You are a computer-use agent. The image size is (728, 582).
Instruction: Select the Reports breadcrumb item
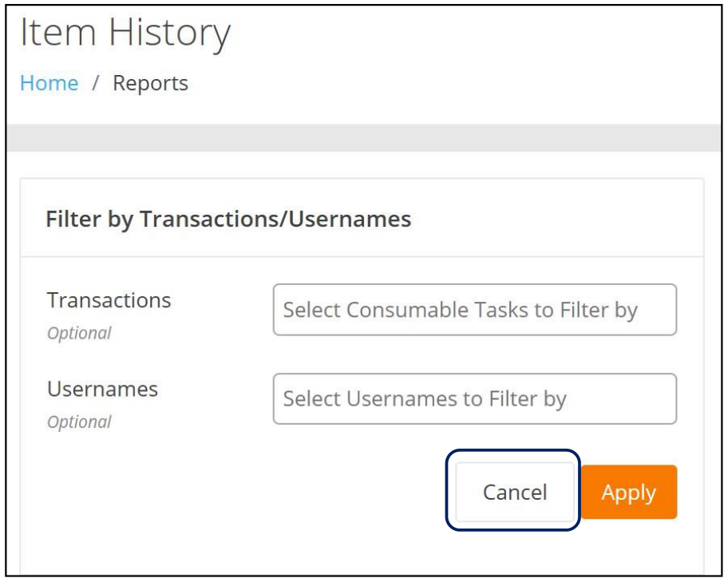(x=150, y=84)
